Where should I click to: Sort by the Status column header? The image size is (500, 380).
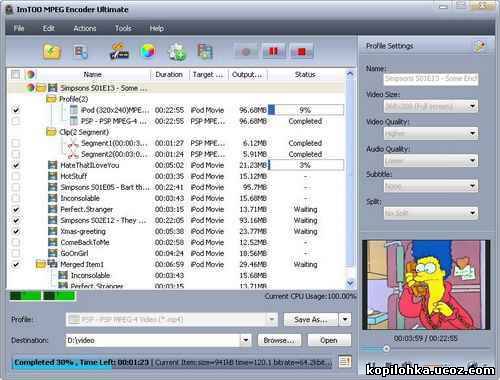tap(305, 74)
